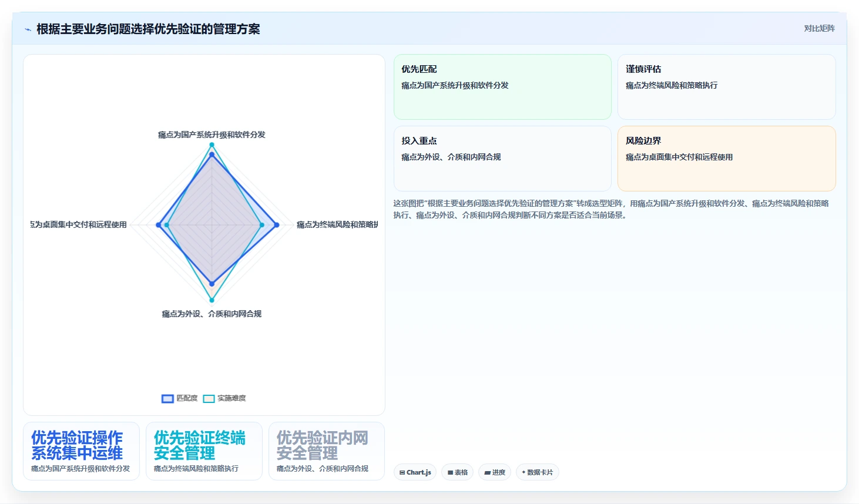Click radar left axis label 桌面集中交付和远程使用
This screenshot has width=859, height=504.
(78, 224)
